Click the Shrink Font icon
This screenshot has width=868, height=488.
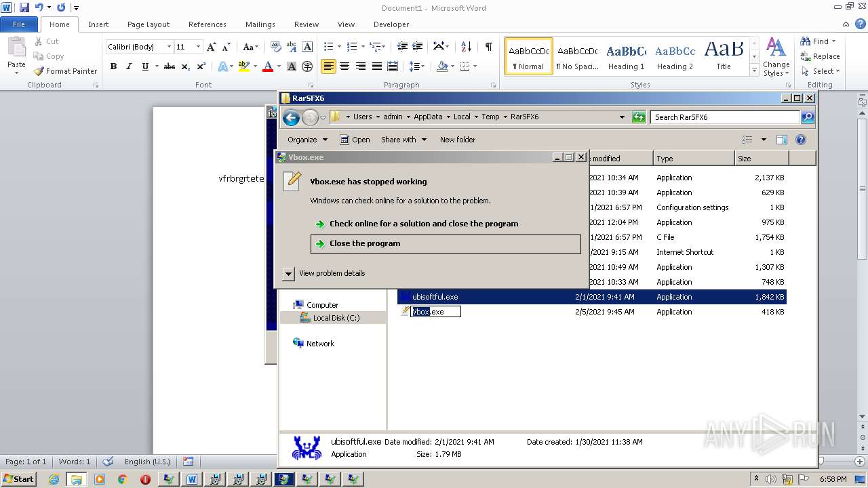[228, 47]
